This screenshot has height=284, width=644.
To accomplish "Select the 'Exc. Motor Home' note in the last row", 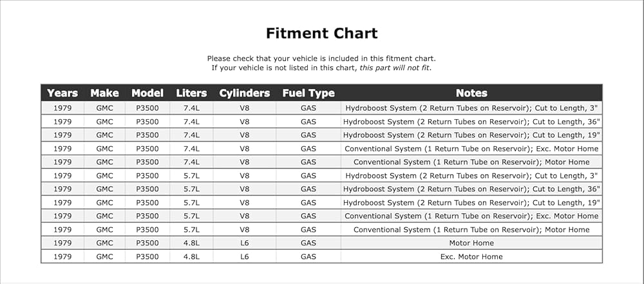I will [x=471, y=256].
